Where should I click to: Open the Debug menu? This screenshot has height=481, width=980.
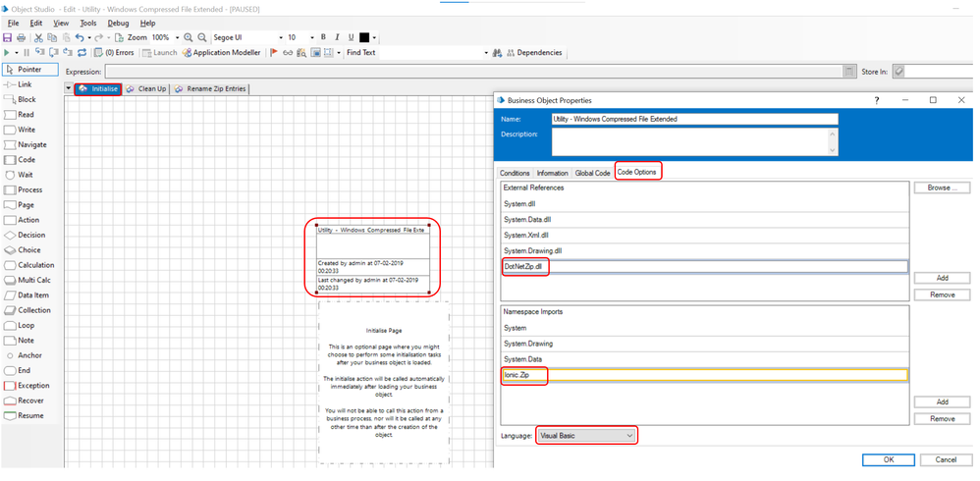[x=118, y=23]
